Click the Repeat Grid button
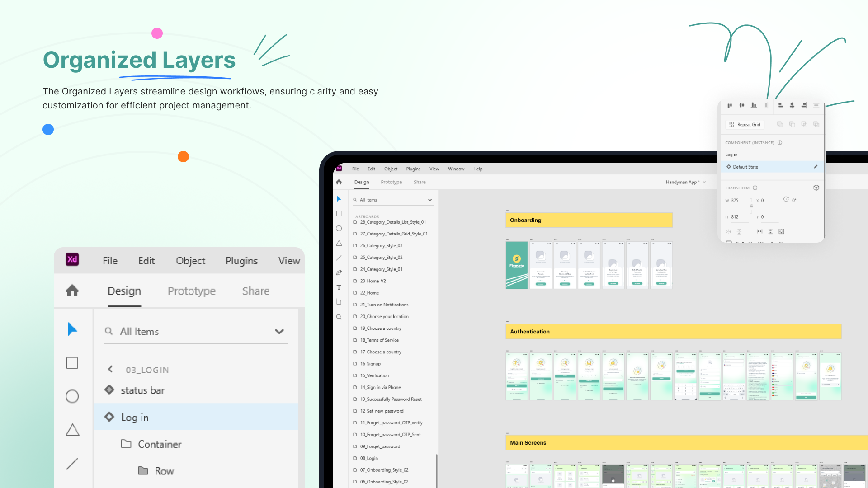Screen dimensions: 868x488 [x=745, y=125]
